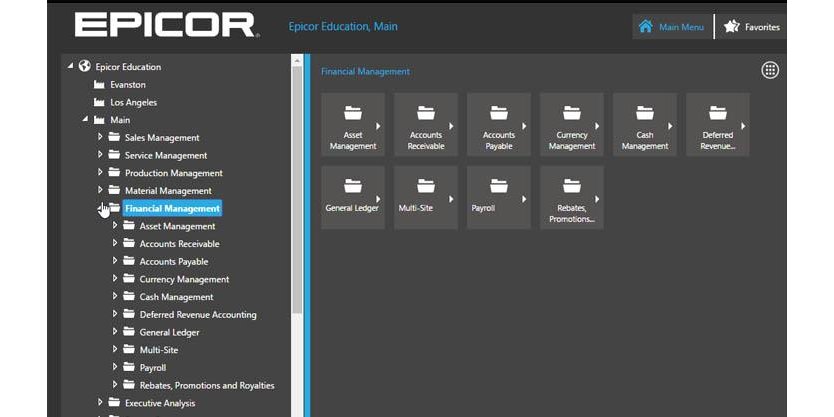Image resolution: width=834 pixels, height=417 pixels.
Task: Expand the Executive Analysis node arrow
Action: tap(99, 403)
